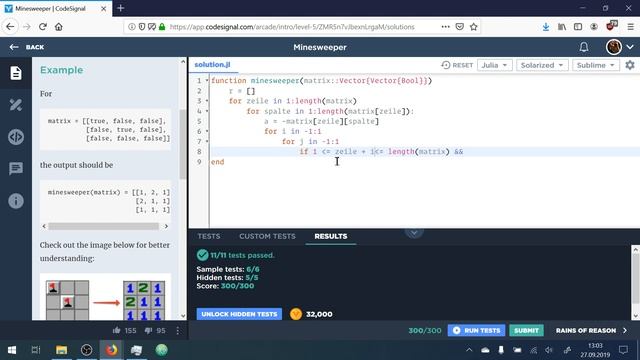Open Windows Start menu

pos(12,350)
